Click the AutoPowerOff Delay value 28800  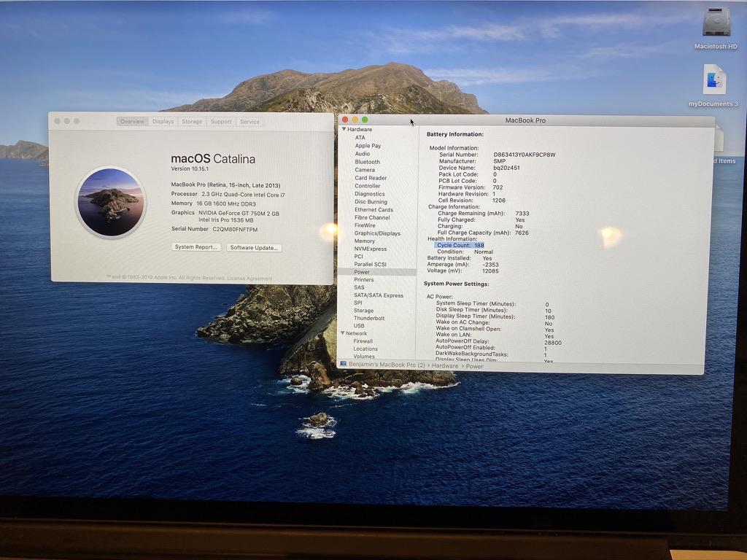553,343
